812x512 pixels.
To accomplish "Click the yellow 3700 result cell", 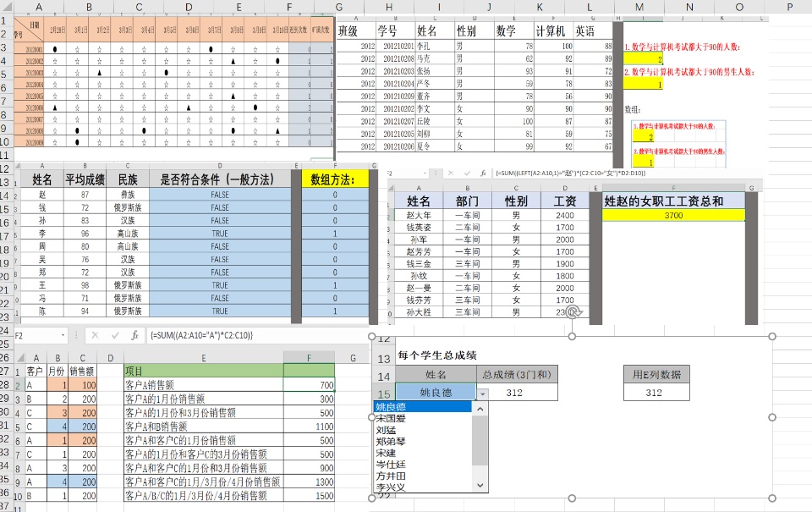I will click(x=673, y=215).
